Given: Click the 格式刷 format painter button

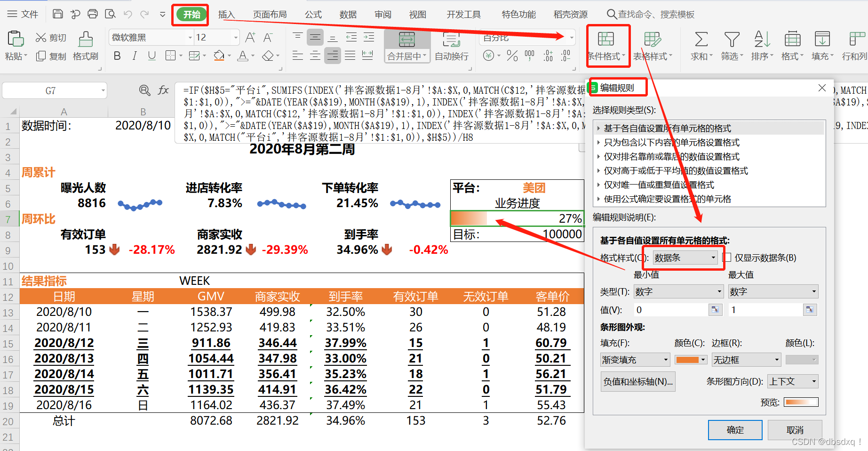Looking at the screenshot, I should click(x=86, y=46).
